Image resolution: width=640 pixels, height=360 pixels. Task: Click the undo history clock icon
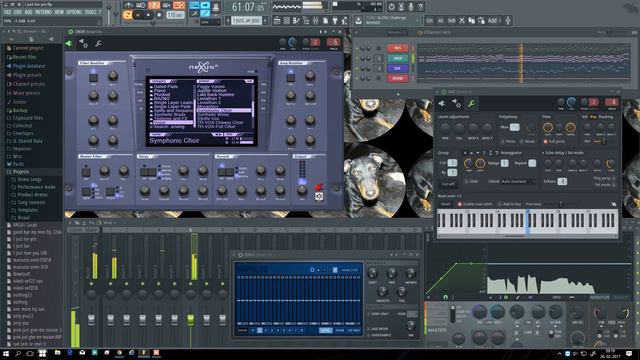(391, 7)
